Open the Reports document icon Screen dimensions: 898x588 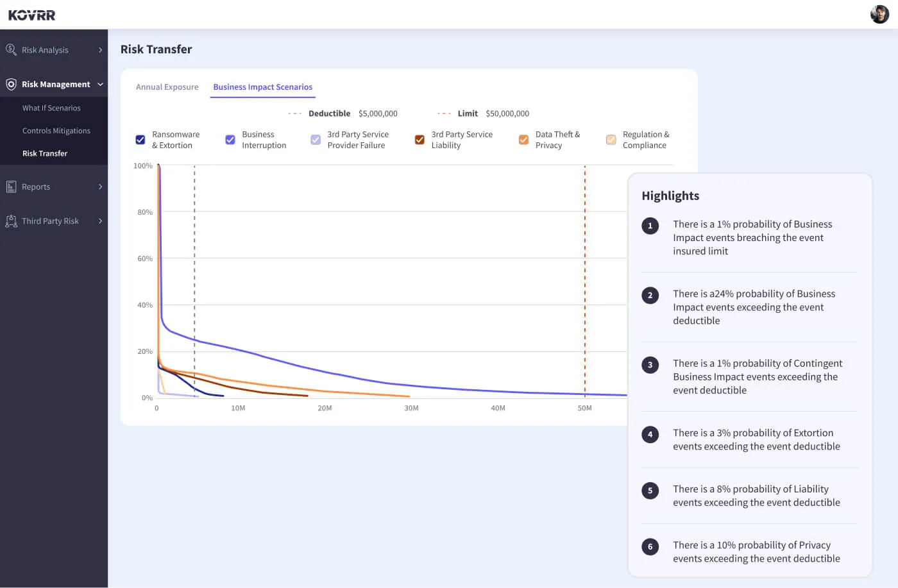click(x=10, y=187)
